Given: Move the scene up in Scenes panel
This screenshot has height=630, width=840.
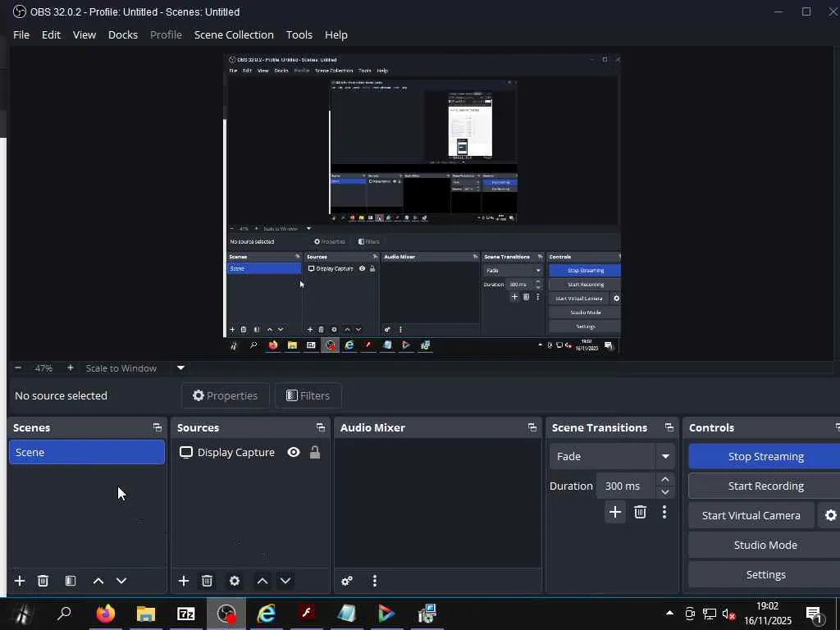Looking at the screenshot, I should tap(98, 581).
